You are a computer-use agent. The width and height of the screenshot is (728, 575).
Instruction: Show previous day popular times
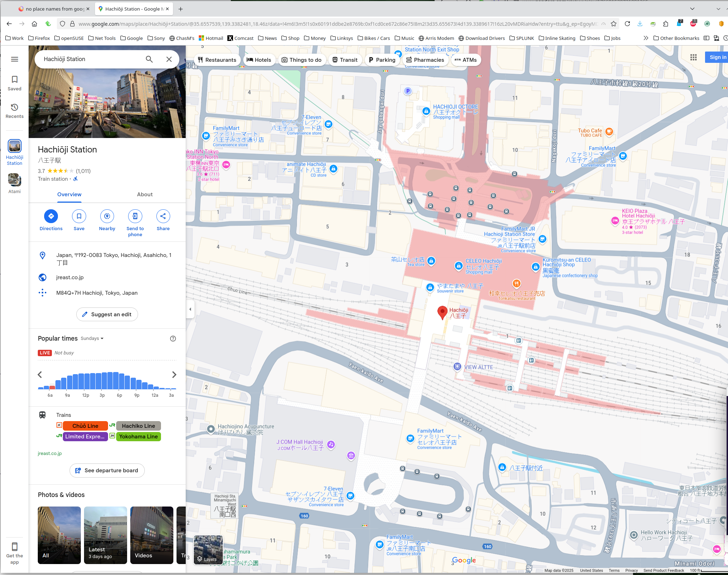[40, 375]
